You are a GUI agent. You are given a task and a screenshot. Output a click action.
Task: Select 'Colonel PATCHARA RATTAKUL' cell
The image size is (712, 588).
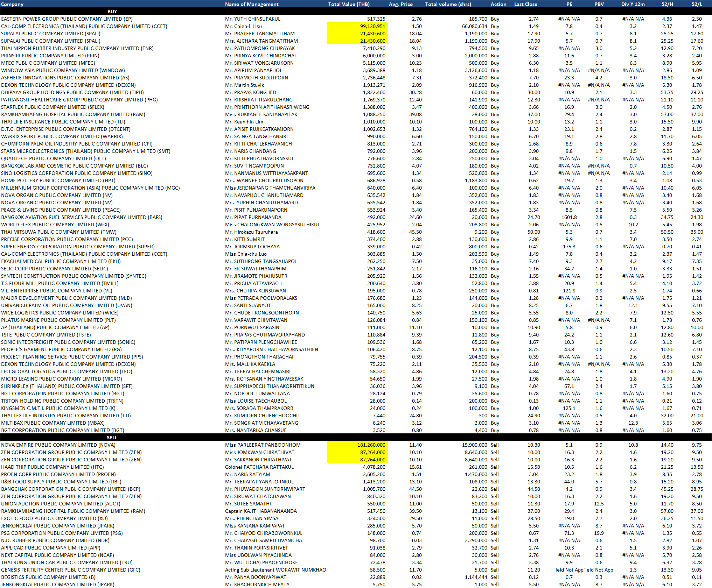click(x=259, y=467)
